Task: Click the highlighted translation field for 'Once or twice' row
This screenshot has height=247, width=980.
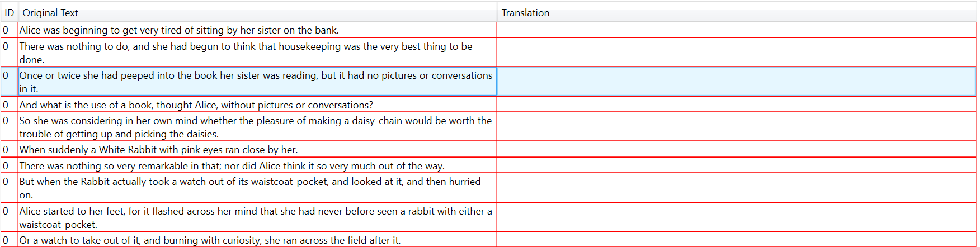Action: pyautogui.click(x=736, y=82)
